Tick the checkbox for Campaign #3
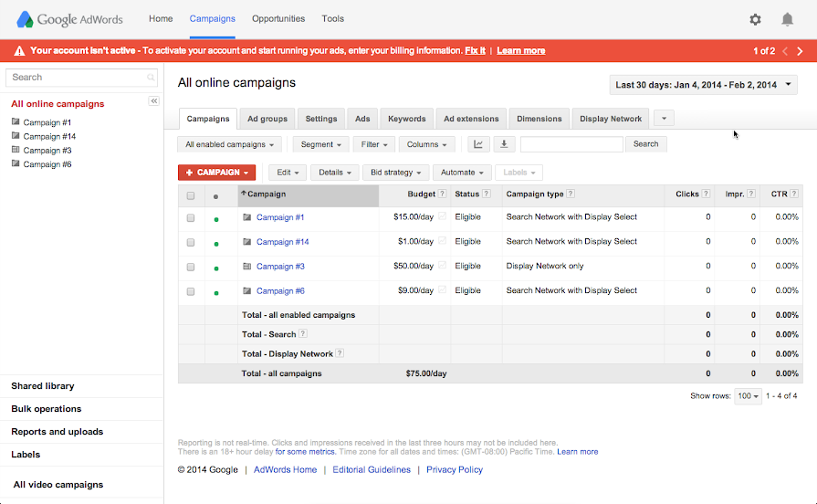This screenshot has height=504, width=817. click(x=191, y=268)
